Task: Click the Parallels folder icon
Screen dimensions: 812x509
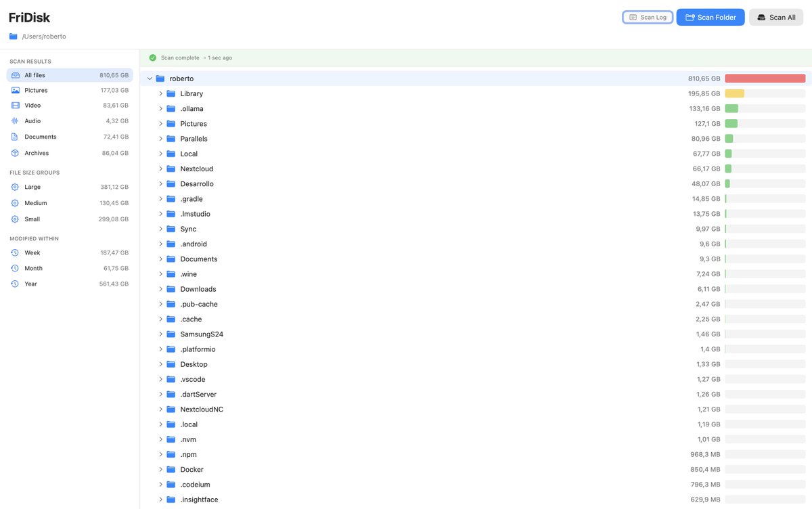Action: (171, 139)
